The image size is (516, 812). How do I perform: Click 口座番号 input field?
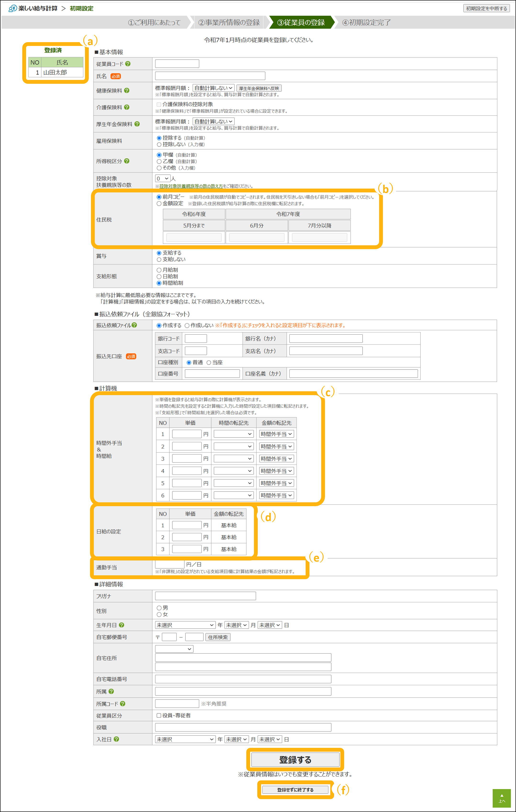(212, 374)
